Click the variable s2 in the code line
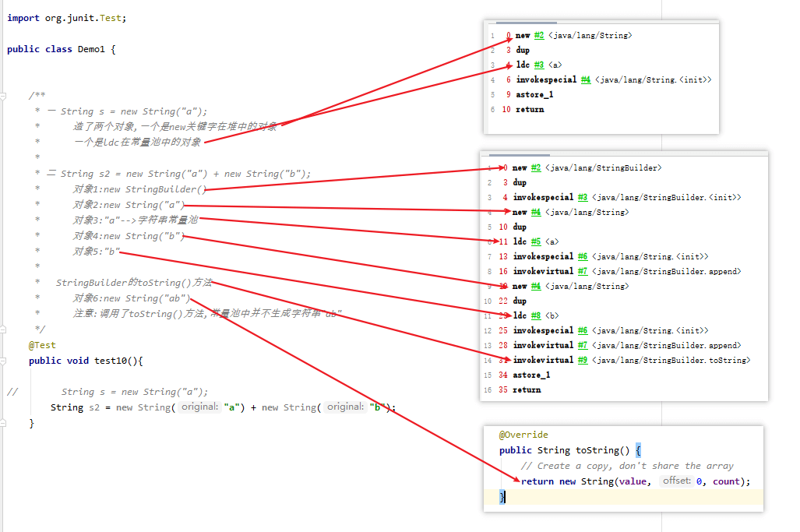This screenshot has width=800, height=532. tap(94, 407)
